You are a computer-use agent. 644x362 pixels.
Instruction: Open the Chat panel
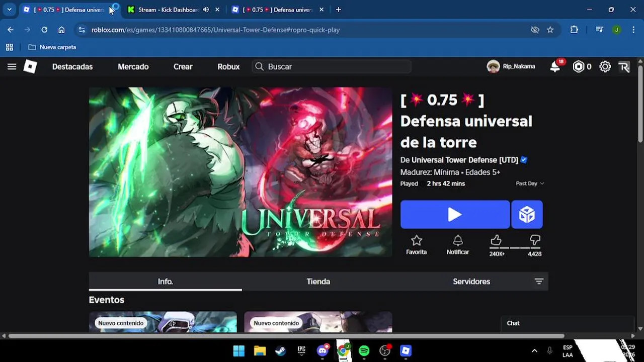coord(568,323)
